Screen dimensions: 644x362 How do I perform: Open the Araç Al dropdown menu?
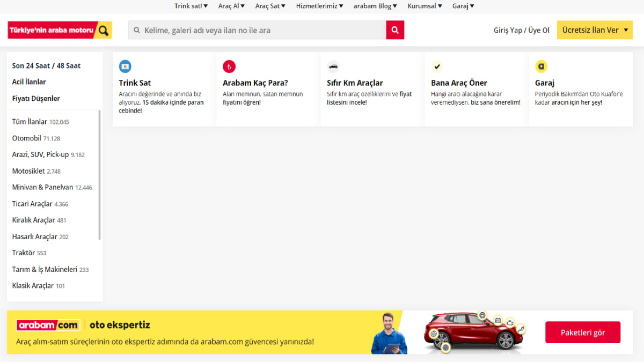231,6
